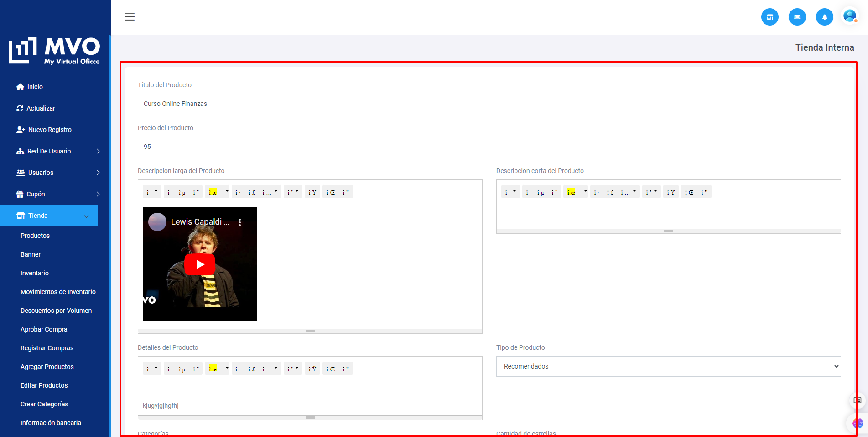Open the store icon in the header

pos(769,17)
